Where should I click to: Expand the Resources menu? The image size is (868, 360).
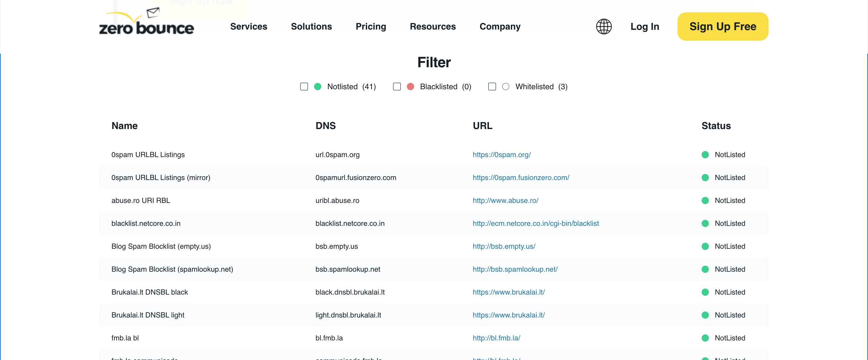coord(432,26)
